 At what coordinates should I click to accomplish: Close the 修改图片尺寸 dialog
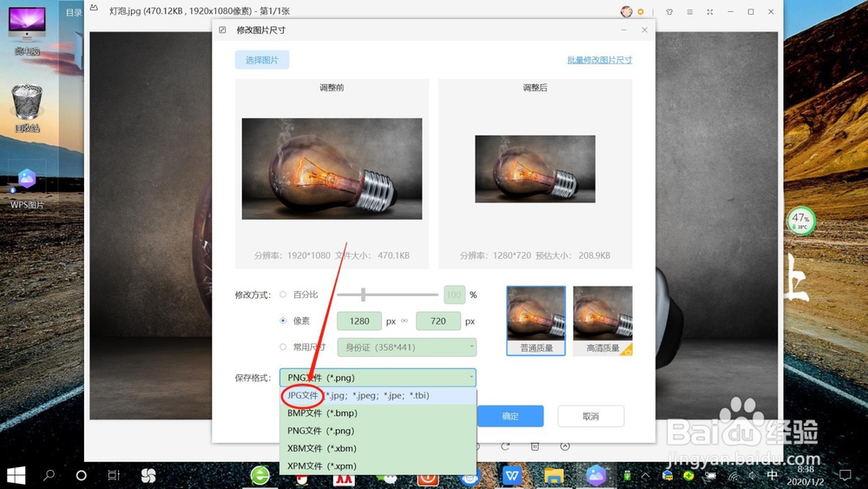(x=644, y=30)
